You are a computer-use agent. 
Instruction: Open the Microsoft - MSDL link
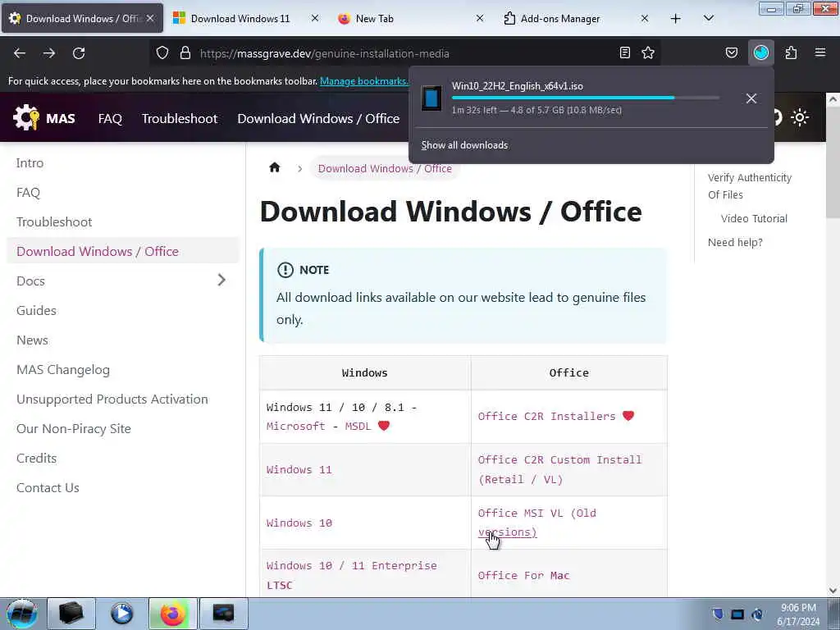318,426
